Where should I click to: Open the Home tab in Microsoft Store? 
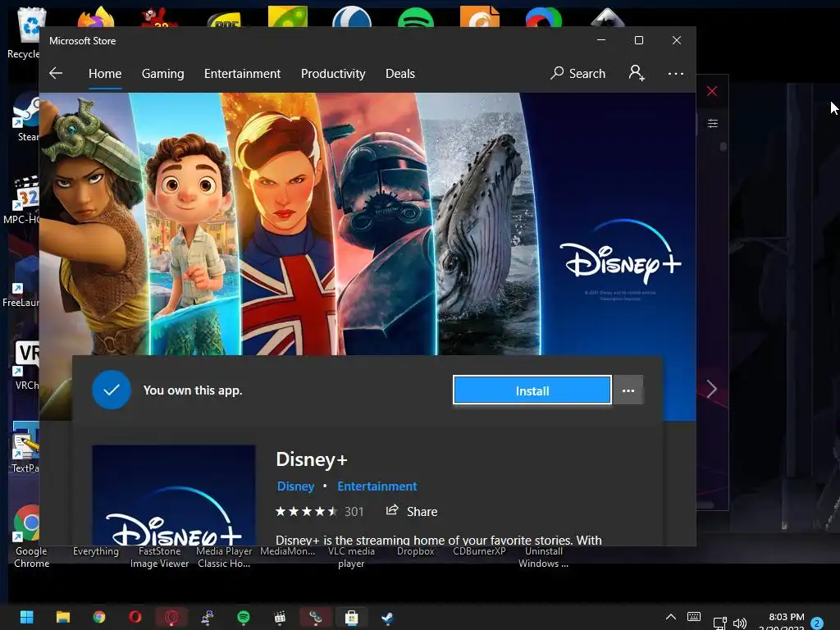[x=105, y=73]
